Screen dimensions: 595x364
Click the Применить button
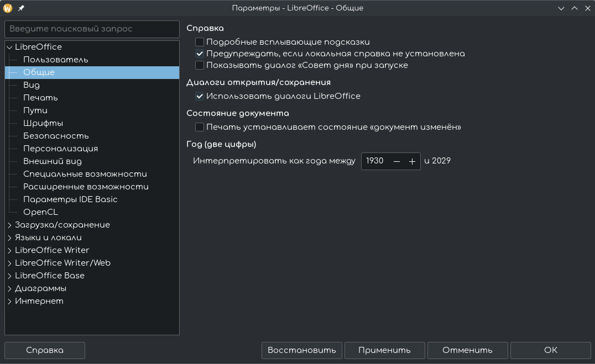click(384, 350)
